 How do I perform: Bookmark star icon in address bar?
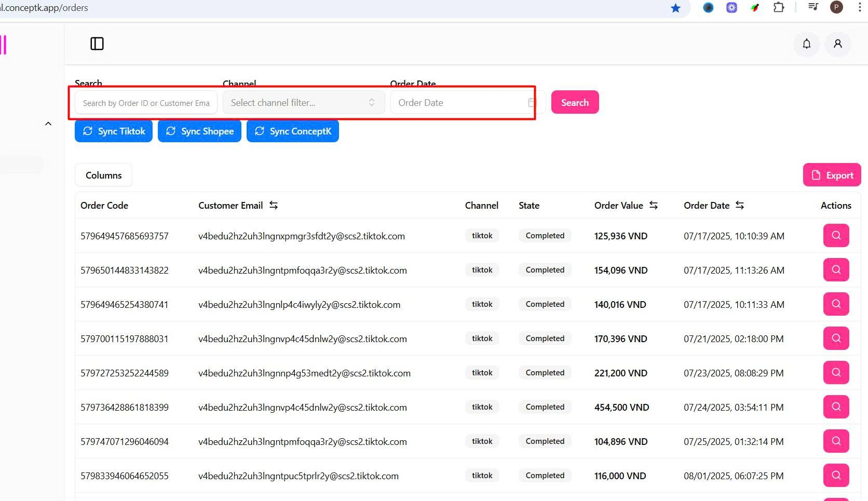(x=675, y=8)
